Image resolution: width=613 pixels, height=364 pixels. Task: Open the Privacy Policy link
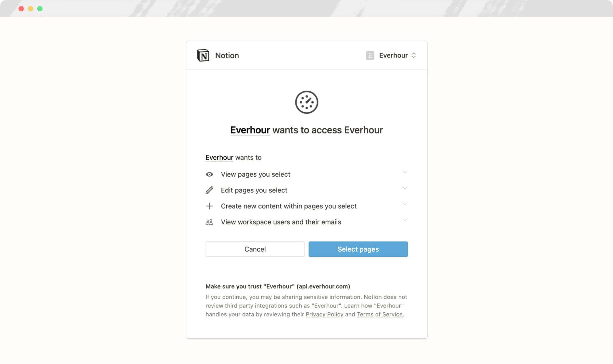324,314
